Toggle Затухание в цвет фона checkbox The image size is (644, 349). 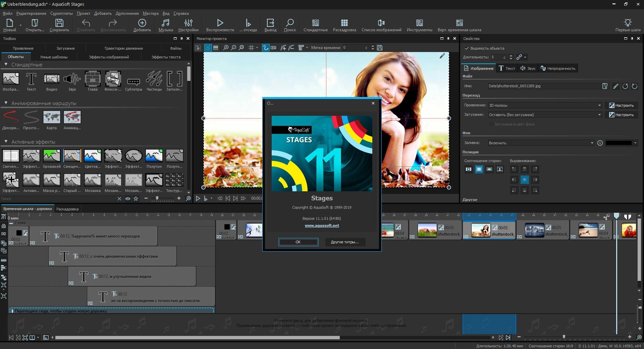coord(491,124)
